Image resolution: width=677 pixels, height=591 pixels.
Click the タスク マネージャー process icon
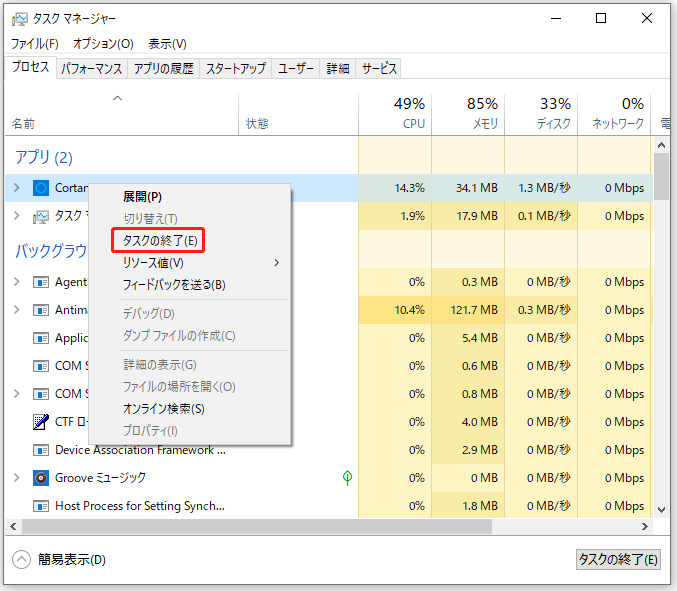[x=41, y=216]
